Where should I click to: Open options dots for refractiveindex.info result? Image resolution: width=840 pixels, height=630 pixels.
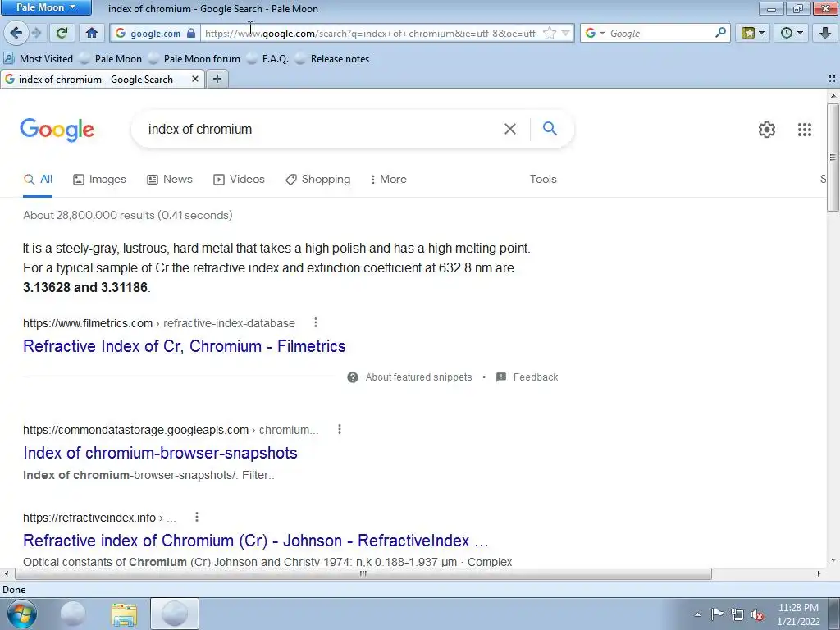197,517
